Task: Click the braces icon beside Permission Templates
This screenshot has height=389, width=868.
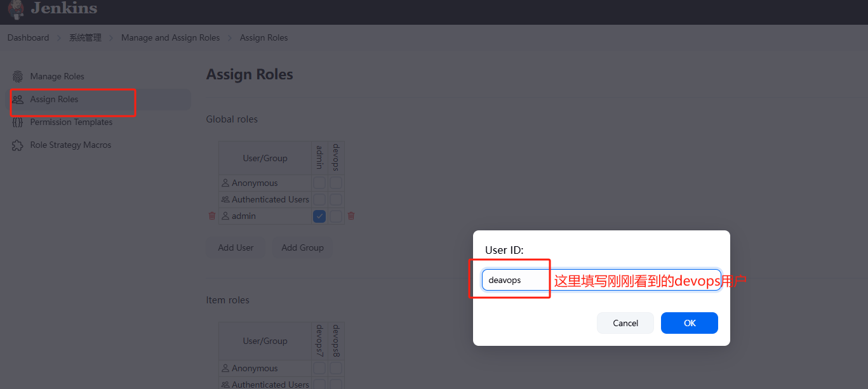Action: pyautogui.click(x=18, y=122)
